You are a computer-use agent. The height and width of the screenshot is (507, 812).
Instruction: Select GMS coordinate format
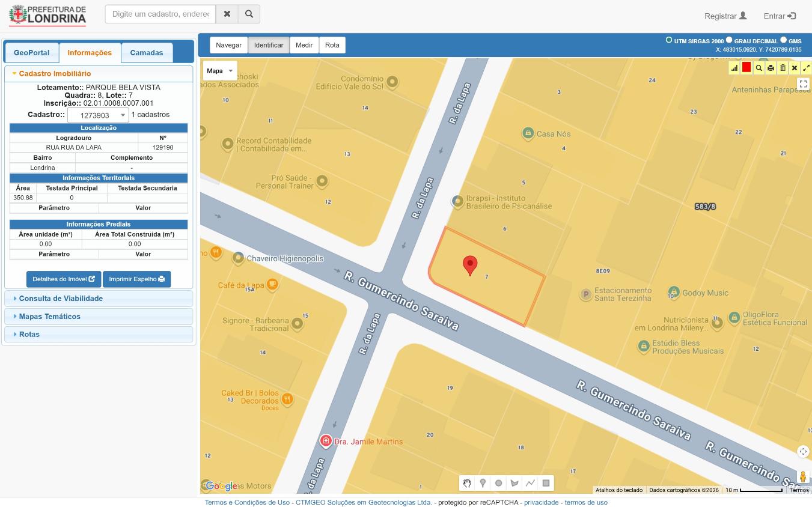(x=783, y=40)
